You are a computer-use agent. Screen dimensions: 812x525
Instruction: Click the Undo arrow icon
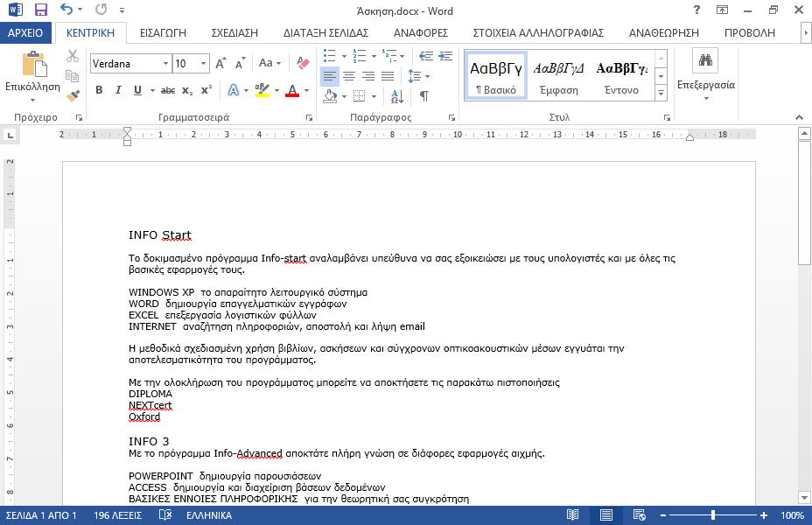click(66, 9)
